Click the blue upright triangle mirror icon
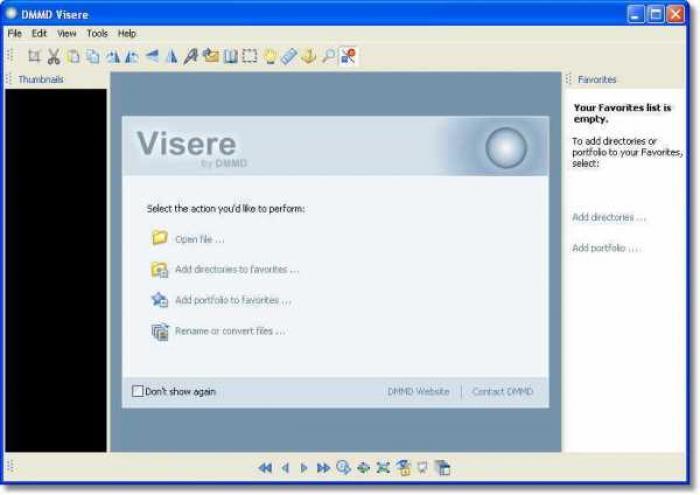Viewport: 700px width, 495px height. pos(171,56)
